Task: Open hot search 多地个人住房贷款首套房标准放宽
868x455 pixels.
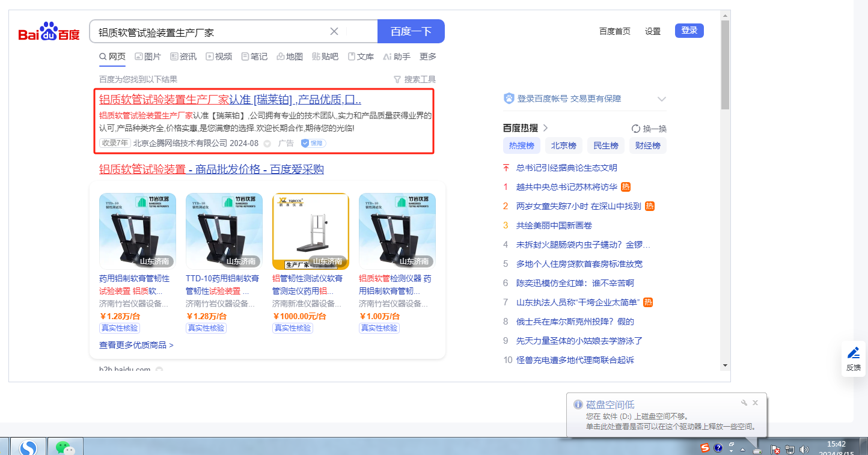Action: [579, 264]
